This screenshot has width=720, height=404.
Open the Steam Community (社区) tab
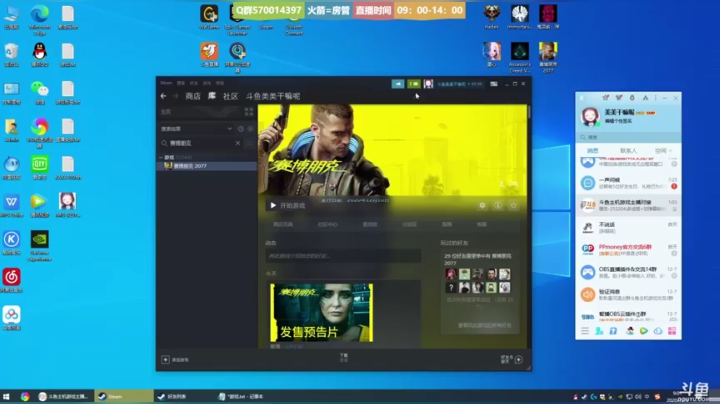point(231,96)
